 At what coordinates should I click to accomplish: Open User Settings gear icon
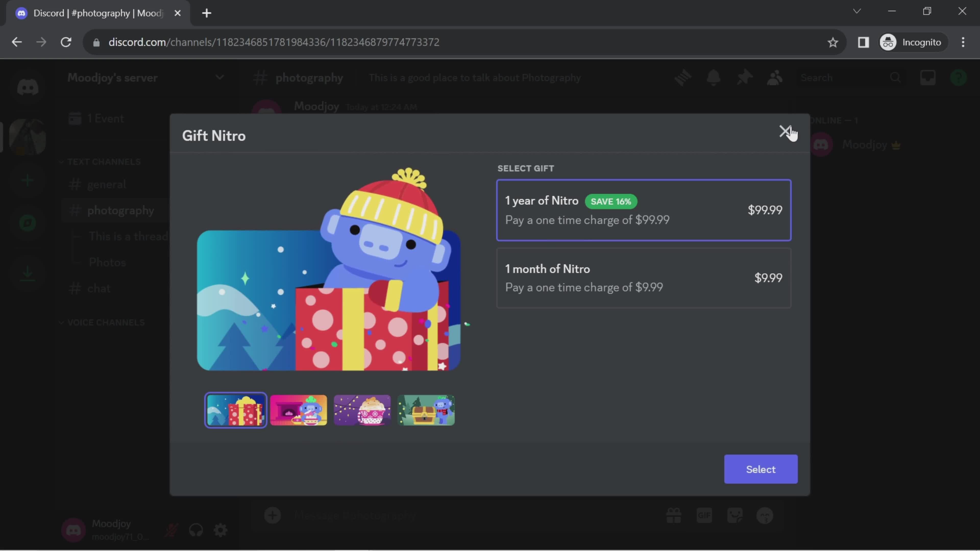click(x=220, y=530)
